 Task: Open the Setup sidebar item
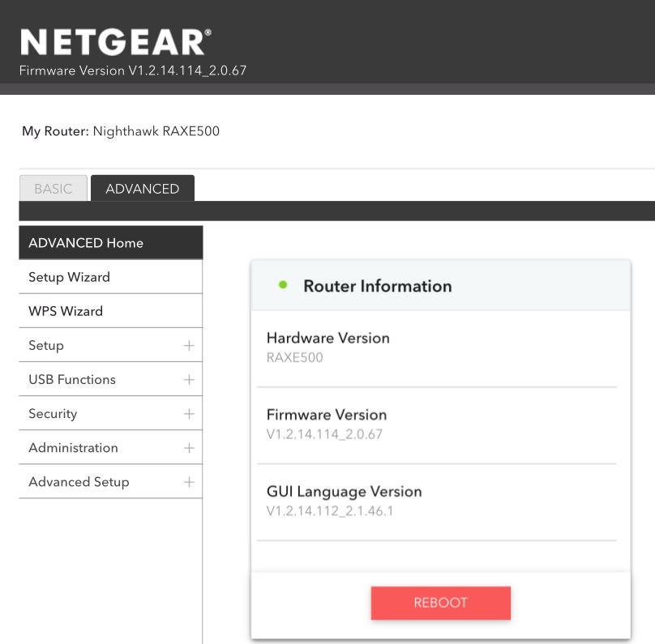point(111,346)
